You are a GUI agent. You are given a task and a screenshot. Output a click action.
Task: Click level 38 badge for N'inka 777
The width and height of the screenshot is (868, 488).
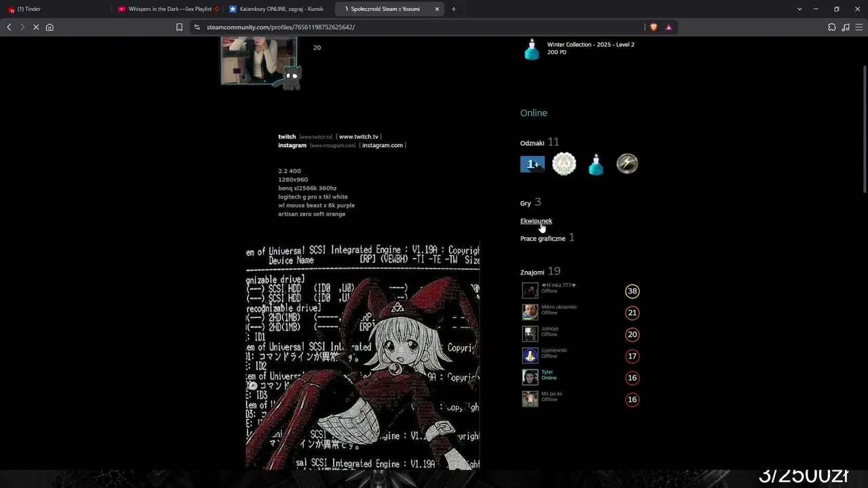[x=632, y=291]
